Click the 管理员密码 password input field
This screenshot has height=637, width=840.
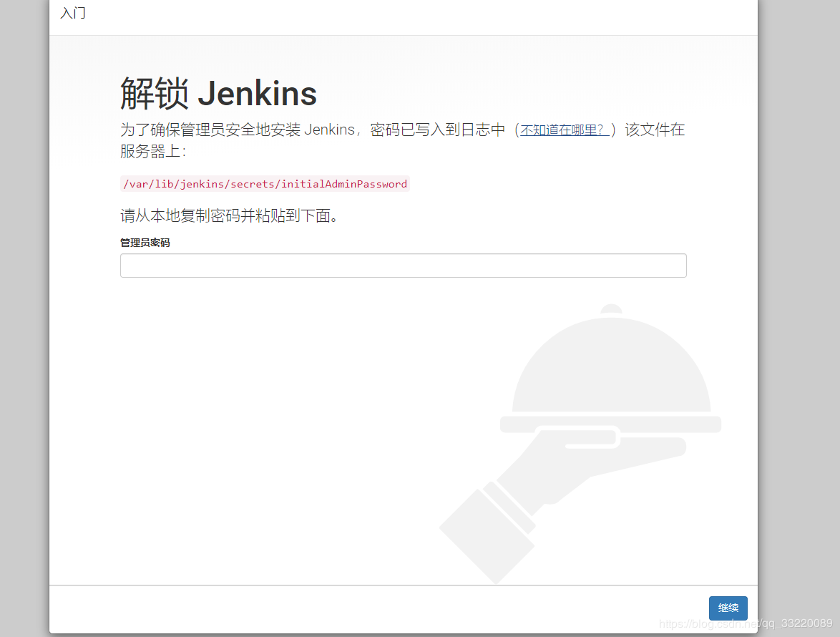pyautogui.click(x=403, y=266)
